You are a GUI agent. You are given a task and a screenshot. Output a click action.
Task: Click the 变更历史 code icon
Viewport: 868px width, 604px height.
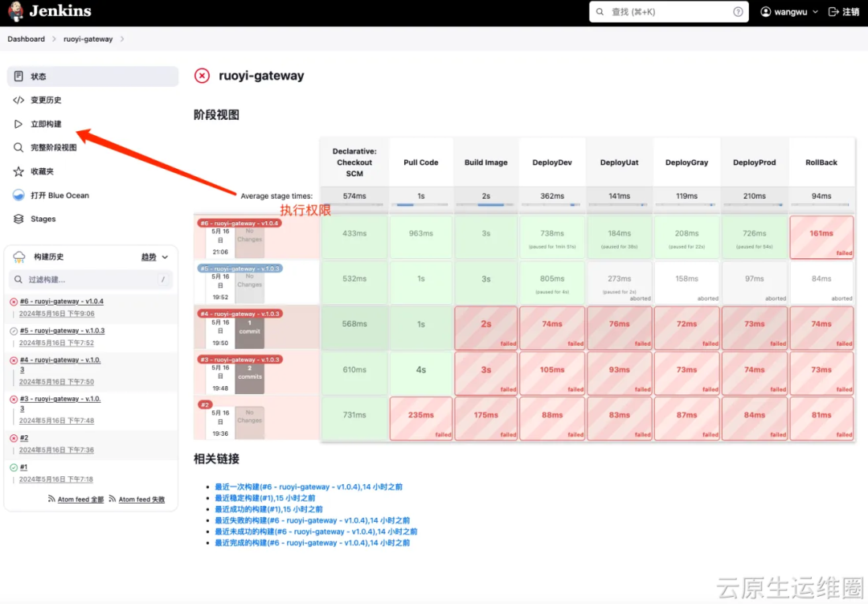[18, 100]
